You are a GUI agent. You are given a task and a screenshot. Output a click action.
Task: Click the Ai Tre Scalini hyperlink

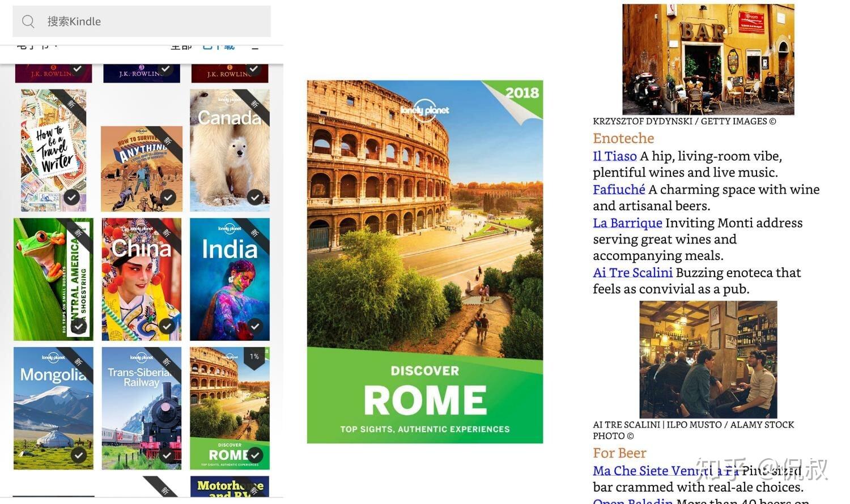point(632,272)
